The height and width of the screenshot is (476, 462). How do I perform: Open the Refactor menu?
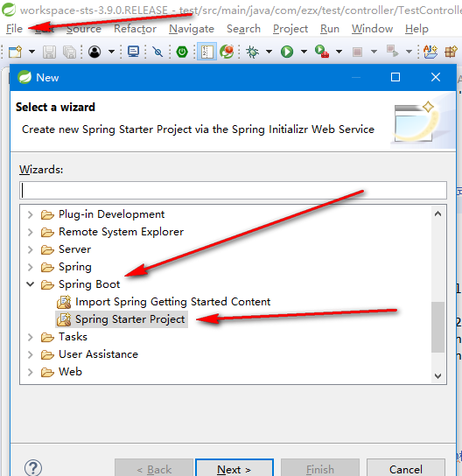[x=135, y=29]
